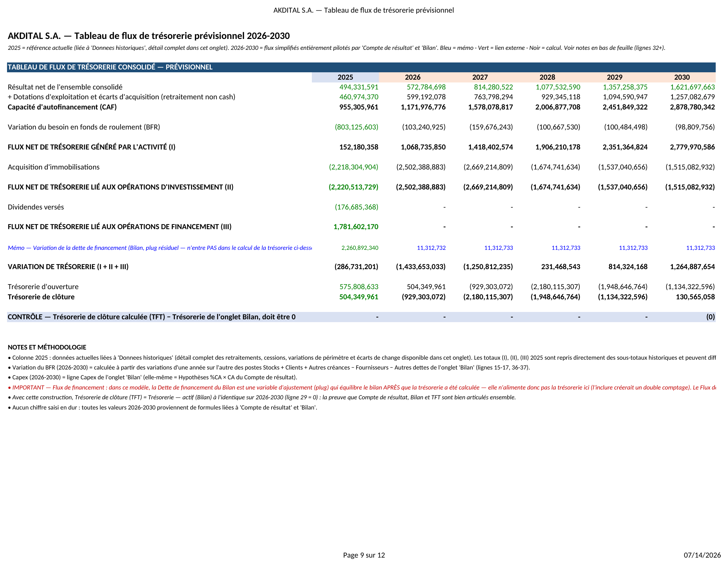
Task: Select Variation du BFR 2025 value
Action: coord(356,127)
